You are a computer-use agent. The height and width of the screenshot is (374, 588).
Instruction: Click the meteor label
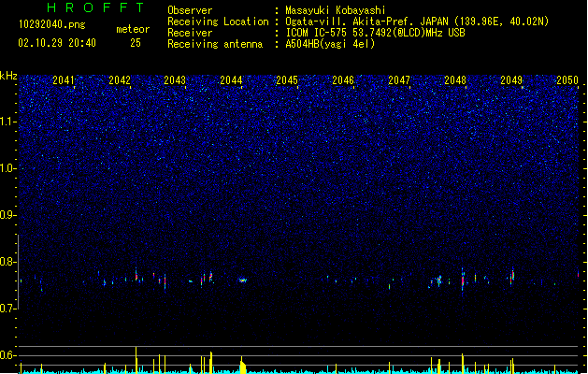coord(133,29)
